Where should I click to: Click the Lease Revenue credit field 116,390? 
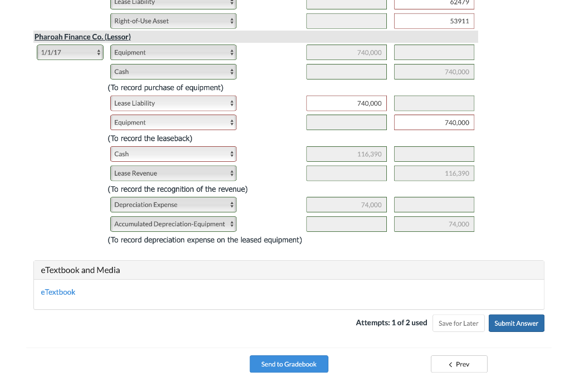tap(434, 173)
